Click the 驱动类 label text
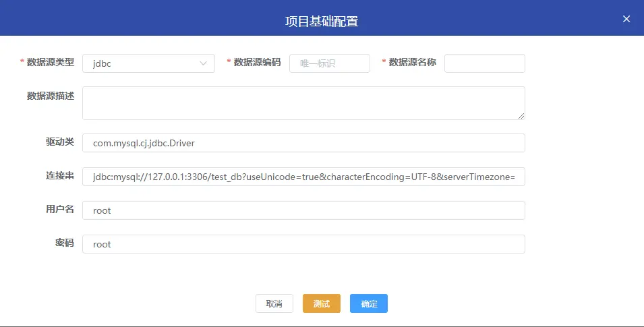Image resolution: width=644 pixels, height=327 pixels. point(55,142)
